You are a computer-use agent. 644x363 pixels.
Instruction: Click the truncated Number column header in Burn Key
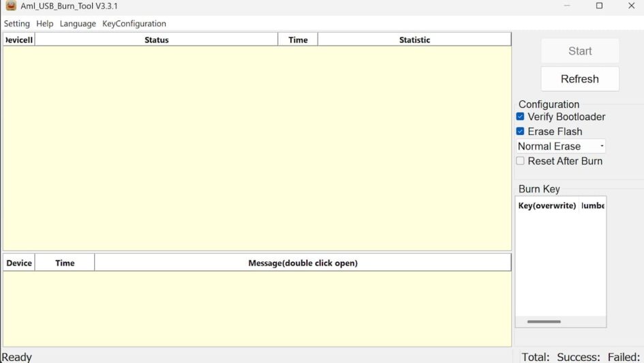[593, 205]
